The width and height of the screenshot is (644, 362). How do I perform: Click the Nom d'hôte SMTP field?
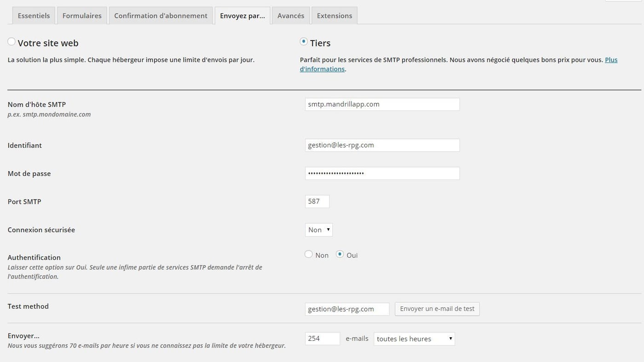(382, 104)
